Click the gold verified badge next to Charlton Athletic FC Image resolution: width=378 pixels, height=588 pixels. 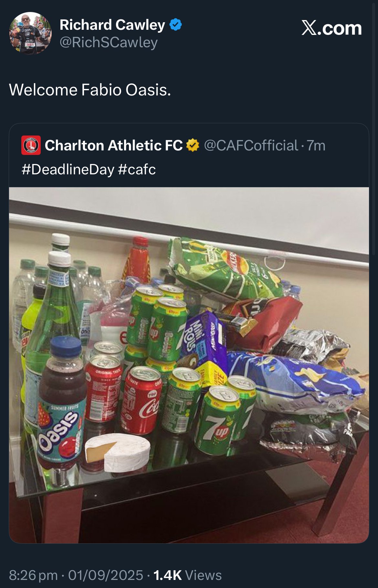(193, 145)
